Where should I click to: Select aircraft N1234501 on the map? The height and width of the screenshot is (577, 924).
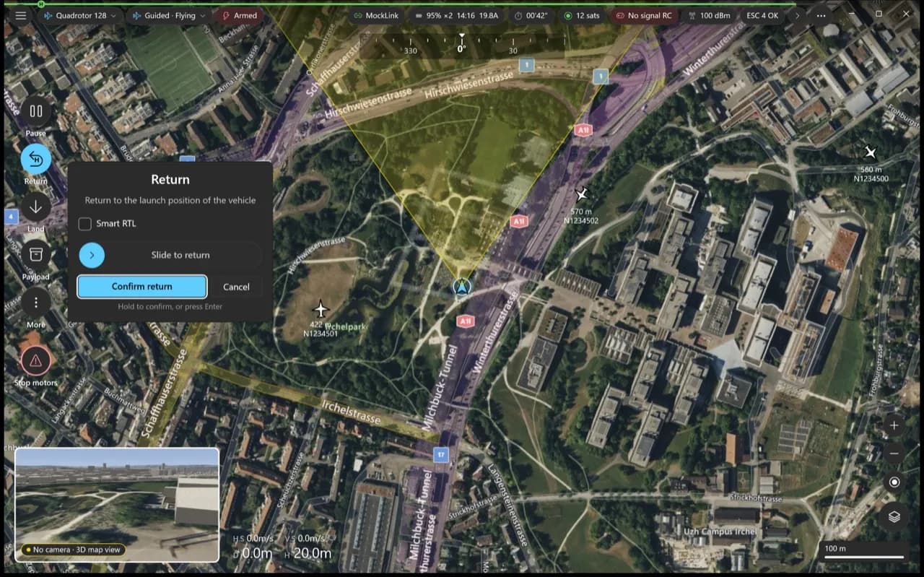pyautogui.click(x=321, y=310)
